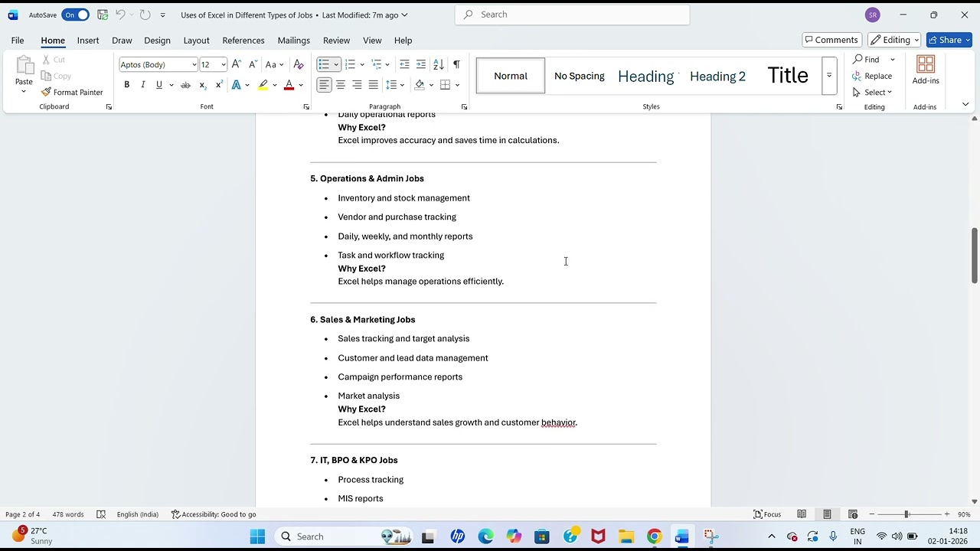Apply red font color
Screen dimensions: 980x551
point(289,85)
